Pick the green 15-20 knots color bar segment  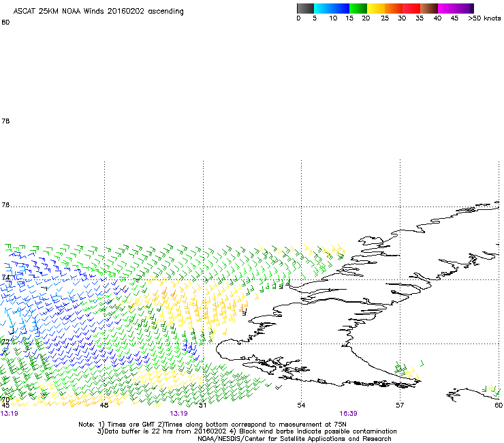[x=358, y=8]
